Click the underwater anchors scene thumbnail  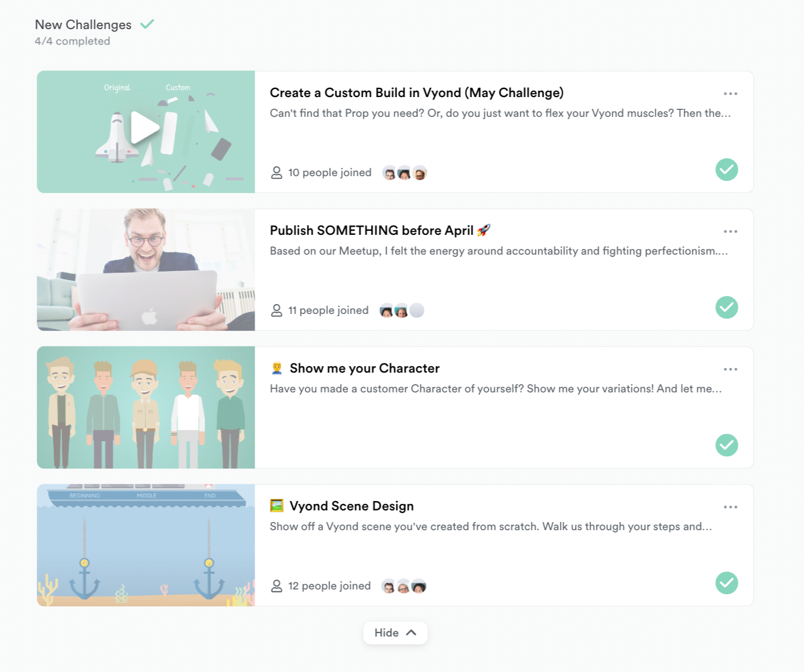pos(146,545)
